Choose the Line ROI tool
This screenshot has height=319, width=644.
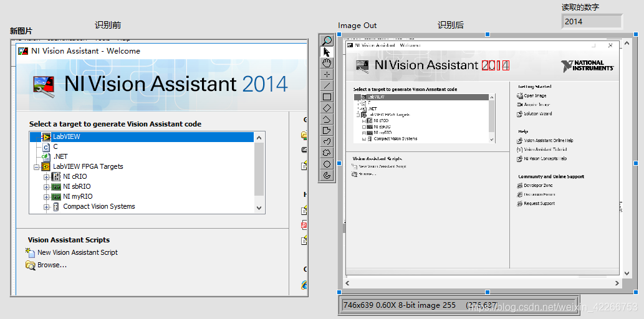pos(327,85)
